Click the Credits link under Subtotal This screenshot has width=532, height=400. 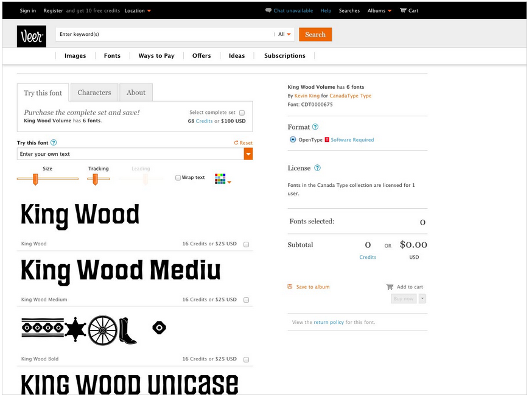pyautogui.click(x=368, y=257)
